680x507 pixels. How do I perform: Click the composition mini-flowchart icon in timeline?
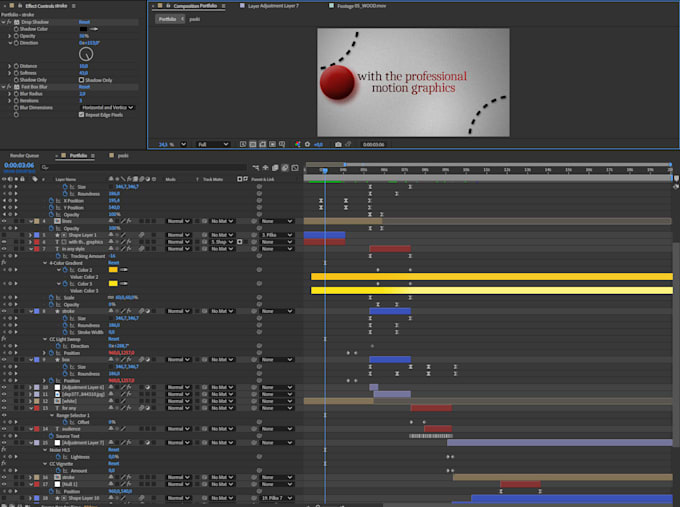click(255, 168)
